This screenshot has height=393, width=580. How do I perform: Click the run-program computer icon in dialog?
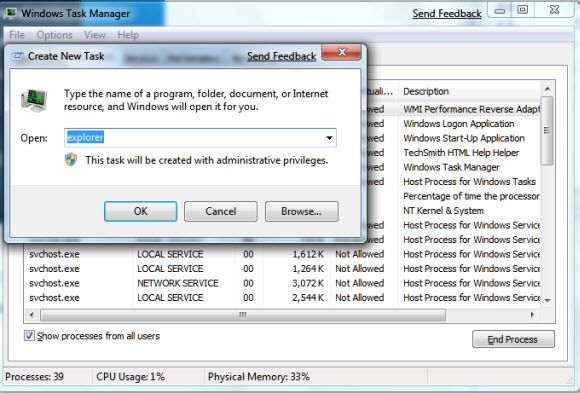(34, 100)
